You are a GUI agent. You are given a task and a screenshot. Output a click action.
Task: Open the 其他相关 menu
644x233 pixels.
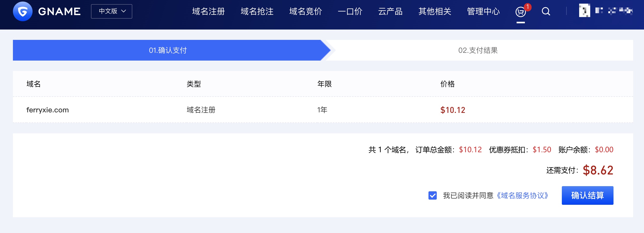click(x=435, y=11)
